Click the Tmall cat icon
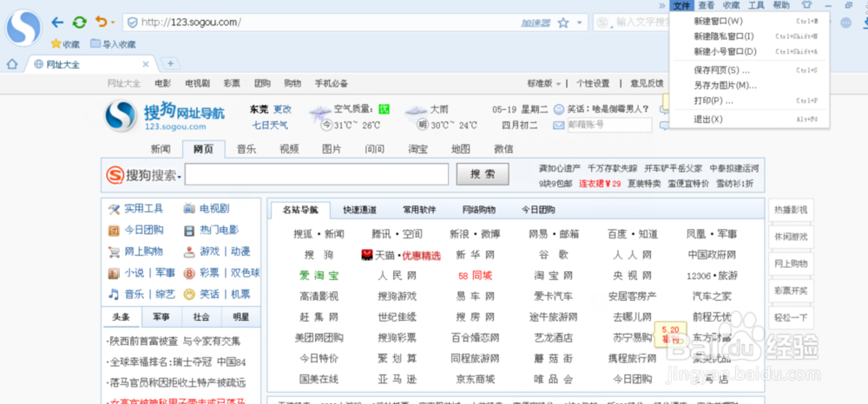Viewport: 868px width, 404px height. click(x=366, y=255)
